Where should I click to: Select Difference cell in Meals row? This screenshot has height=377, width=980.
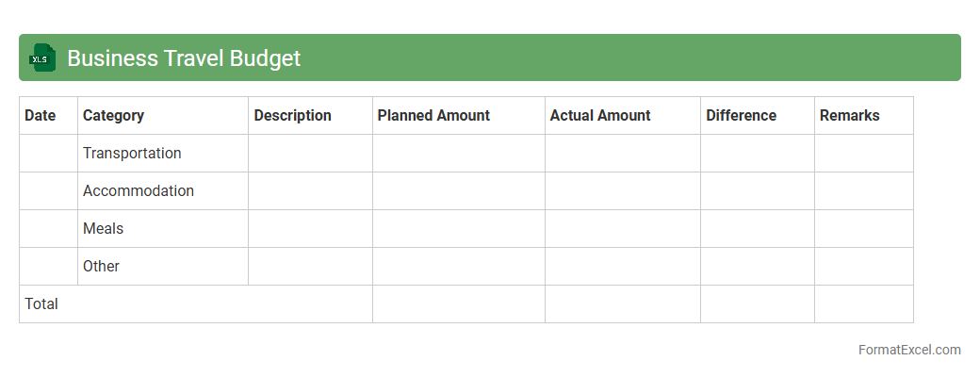point(757,228)
